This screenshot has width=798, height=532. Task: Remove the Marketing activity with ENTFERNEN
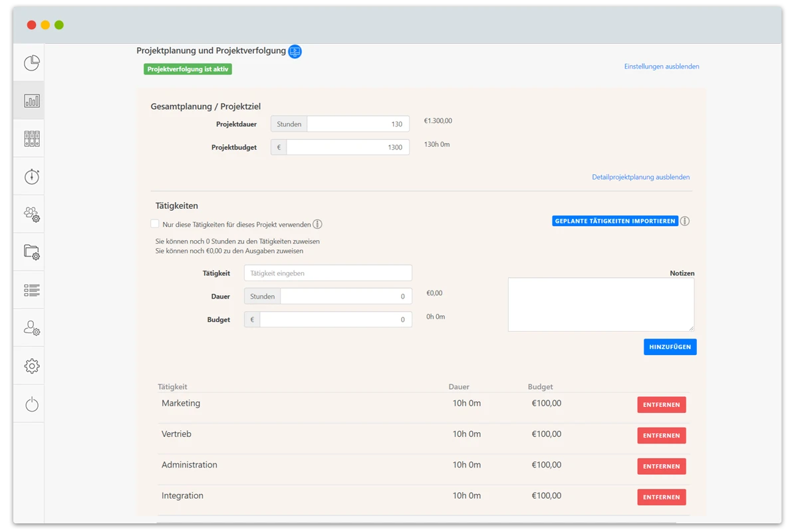661,404
